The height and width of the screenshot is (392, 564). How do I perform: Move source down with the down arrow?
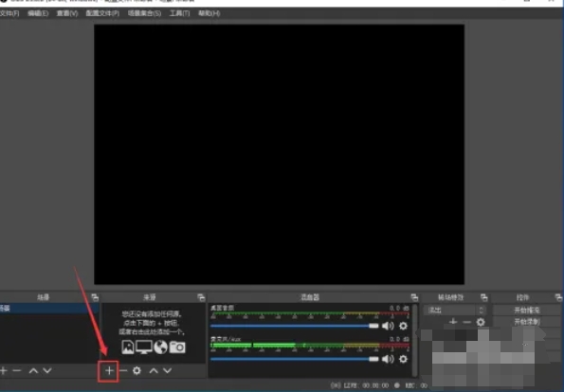167,370
